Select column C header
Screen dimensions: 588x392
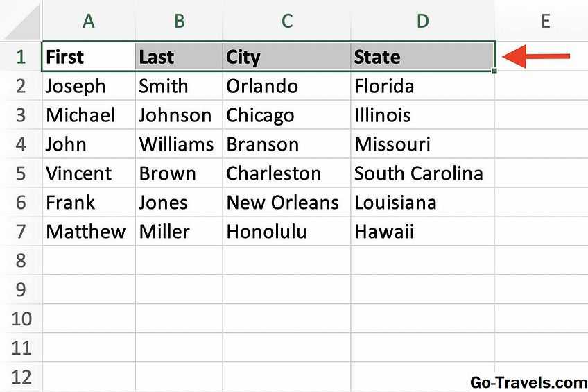(286, 21)
